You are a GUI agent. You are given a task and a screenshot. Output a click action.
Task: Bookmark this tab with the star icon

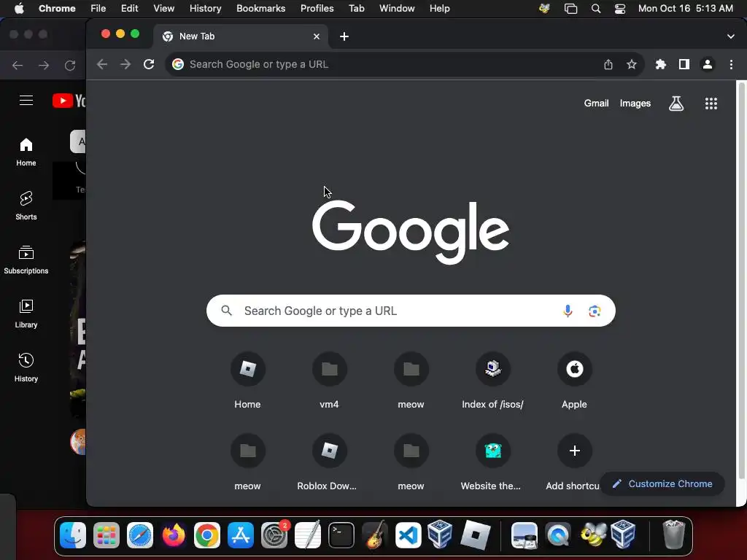[632, 64]
